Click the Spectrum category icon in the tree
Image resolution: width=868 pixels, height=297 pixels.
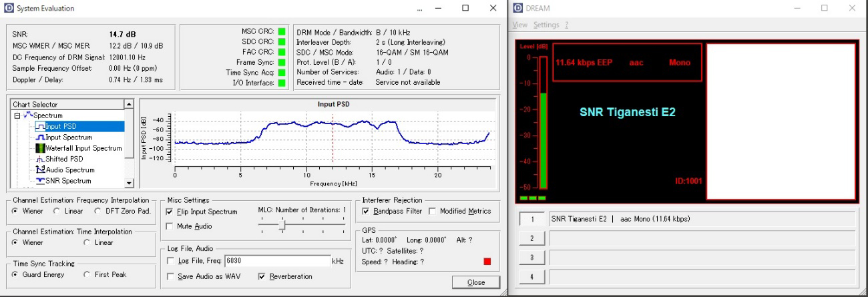29,115
